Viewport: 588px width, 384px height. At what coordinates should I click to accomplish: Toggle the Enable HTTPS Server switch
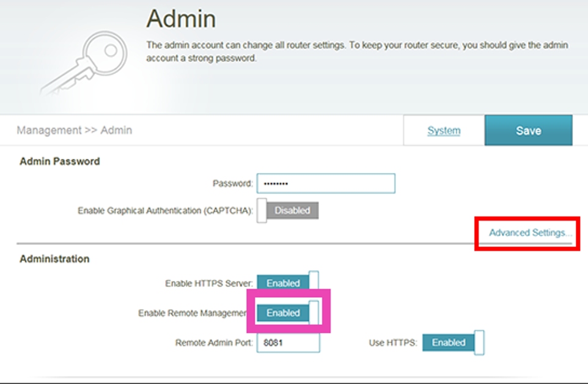pyautogui.click(x=287, y=283)
